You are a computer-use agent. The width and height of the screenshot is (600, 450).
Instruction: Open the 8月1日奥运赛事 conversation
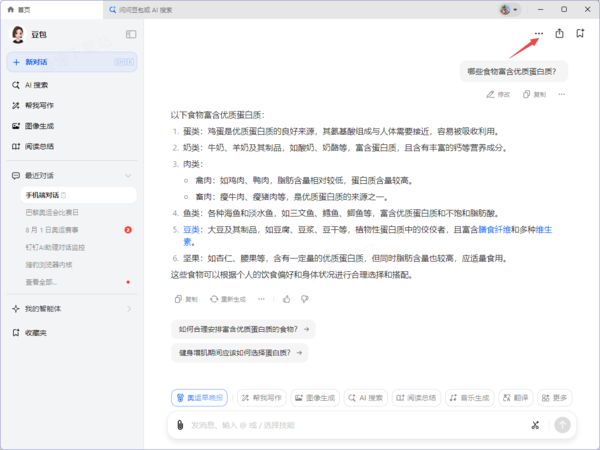[52, 230]
